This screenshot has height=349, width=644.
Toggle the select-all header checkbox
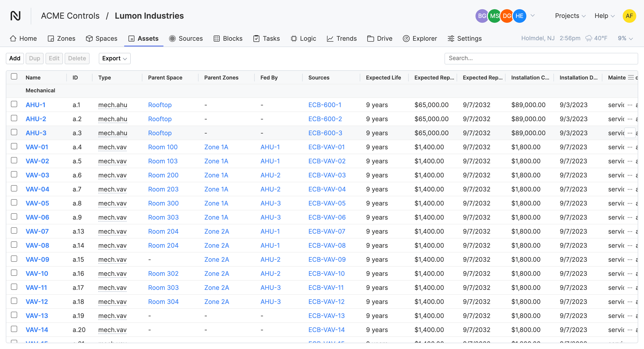point(14,77)
